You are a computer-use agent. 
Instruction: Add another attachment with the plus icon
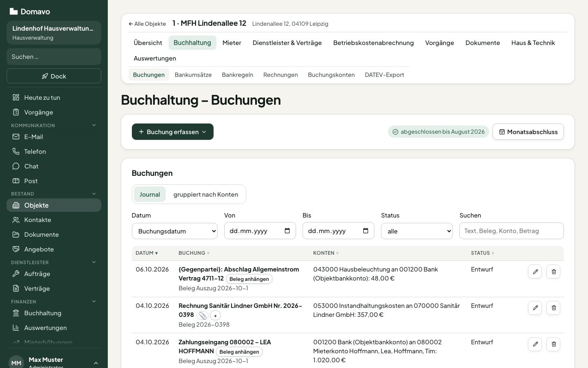pos(215,315)
